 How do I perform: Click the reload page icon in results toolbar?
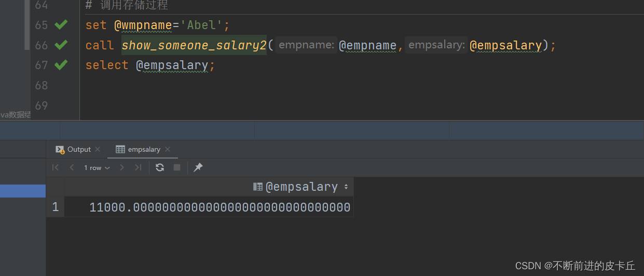pyautogui.click(x=160, y=167)
